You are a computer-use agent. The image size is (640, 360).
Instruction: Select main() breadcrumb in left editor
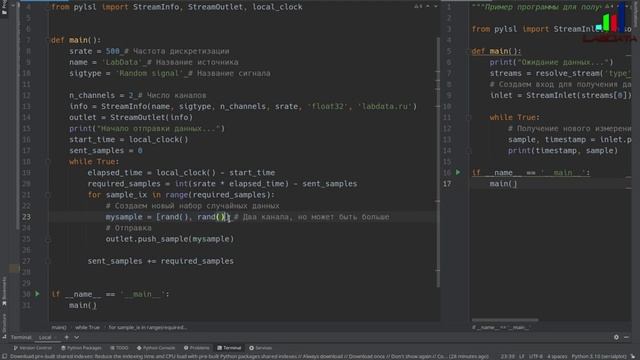59,327
